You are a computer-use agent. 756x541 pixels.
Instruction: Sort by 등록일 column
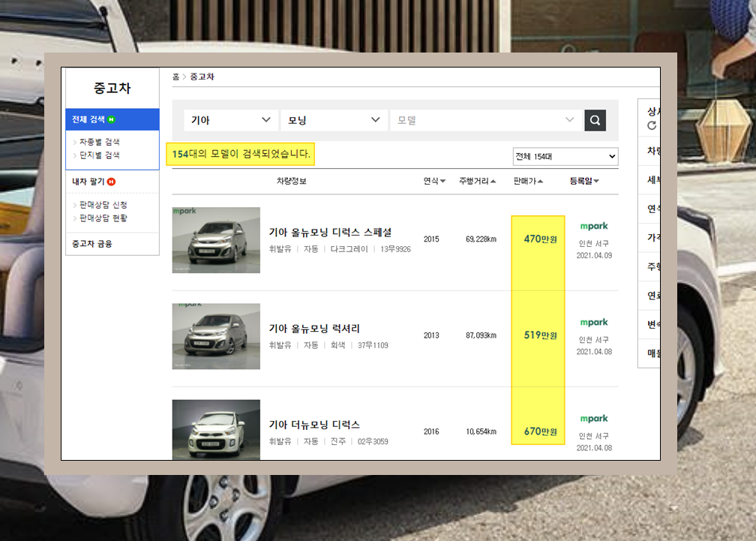click(583, 181)
